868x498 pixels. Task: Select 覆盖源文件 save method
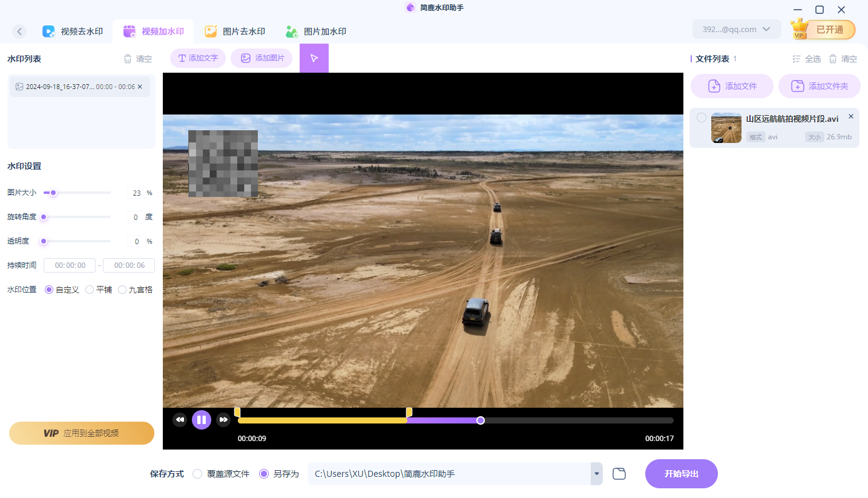[197, 474]
